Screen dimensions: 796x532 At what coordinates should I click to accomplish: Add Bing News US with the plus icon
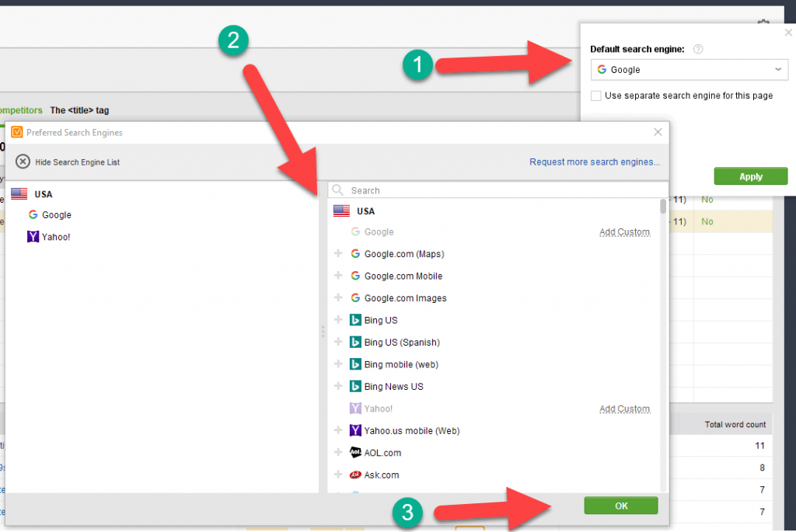pos(339,386)
